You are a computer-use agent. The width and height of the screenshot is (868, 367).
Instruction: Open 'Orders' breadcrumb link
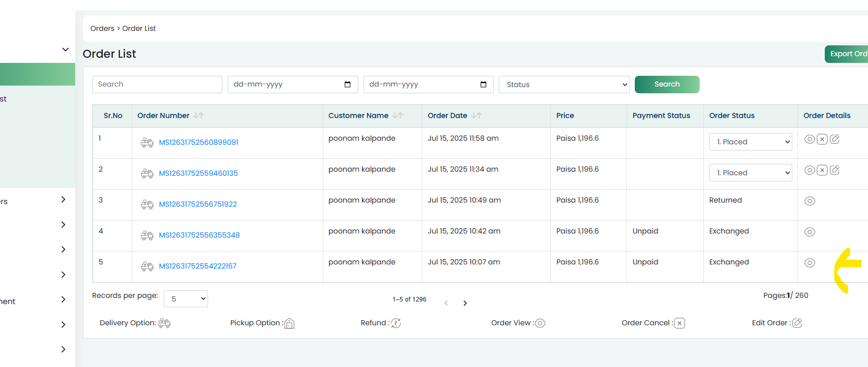click(x=102, y=28)
